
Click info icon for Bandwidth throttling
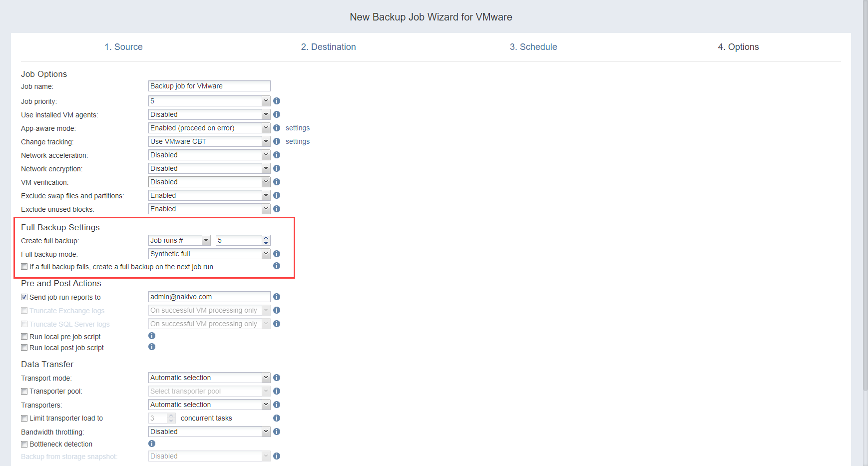tap(277, 432)
